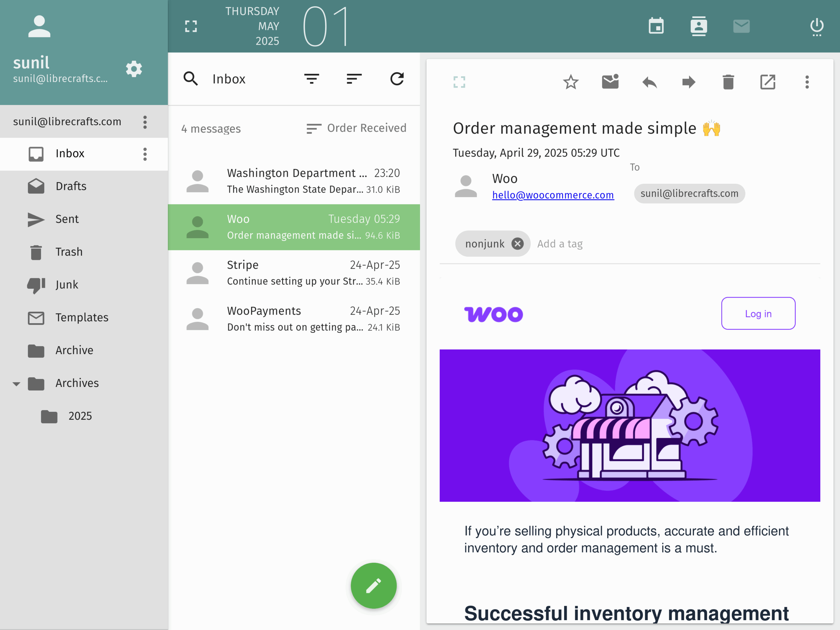Viewport: 840px width, 630px height.
Task: Delete the open message
Action: tap(728, 82)
